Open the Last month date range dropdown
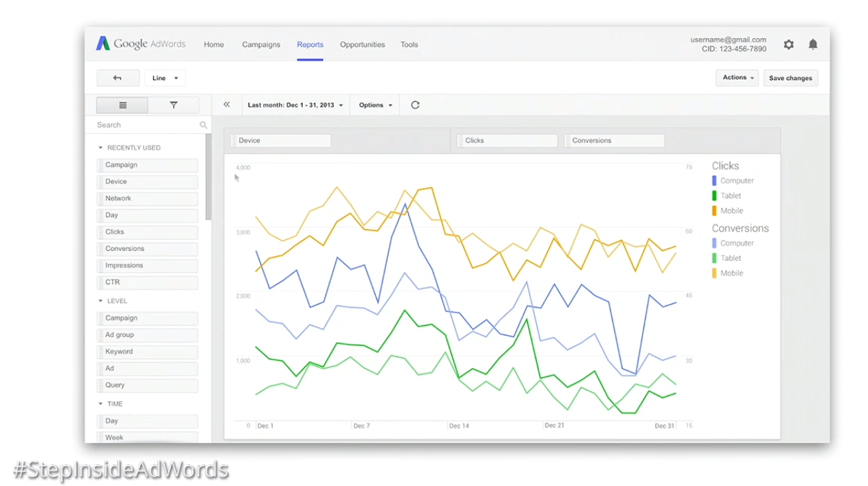Image resolution: width=868 pixels, height=486 pixels. tap(295, 105)
